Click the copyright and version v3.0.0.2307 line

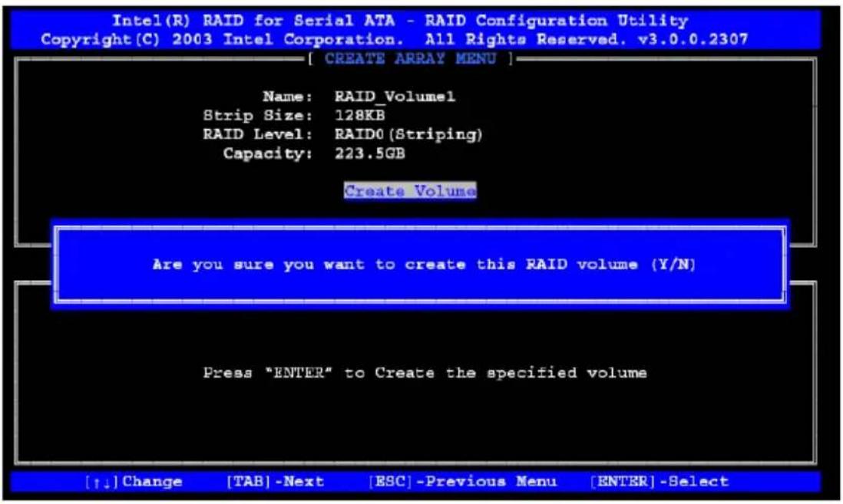394,40
